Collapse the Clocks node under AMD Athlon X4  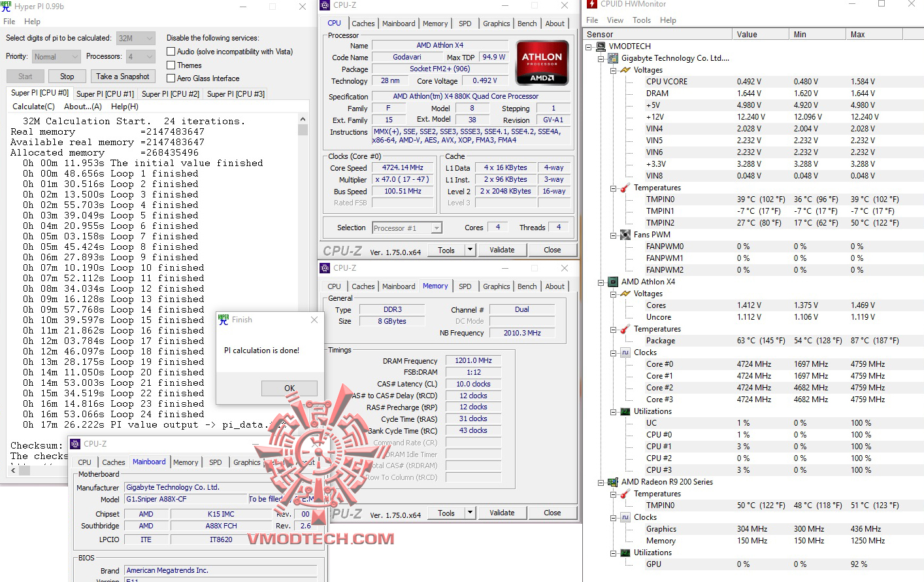click(x=614, y=352)
